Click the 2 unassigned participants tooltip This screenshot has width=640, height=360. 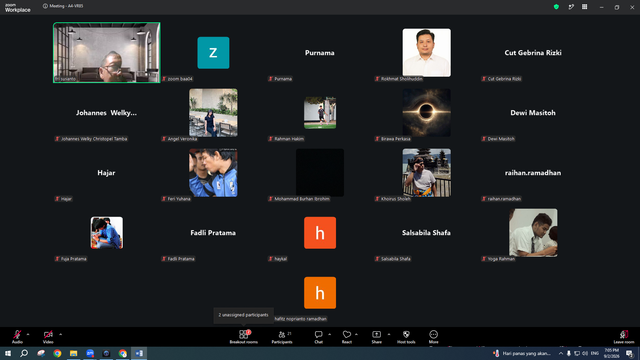point(243,315)
